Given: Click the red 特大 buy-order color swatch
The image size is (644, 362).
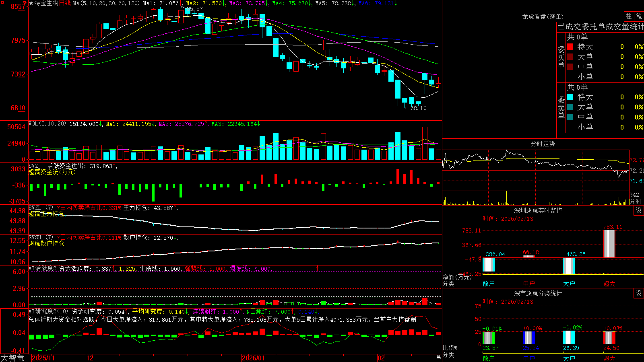Looking at the screenshot, I should tap(570, 47).
